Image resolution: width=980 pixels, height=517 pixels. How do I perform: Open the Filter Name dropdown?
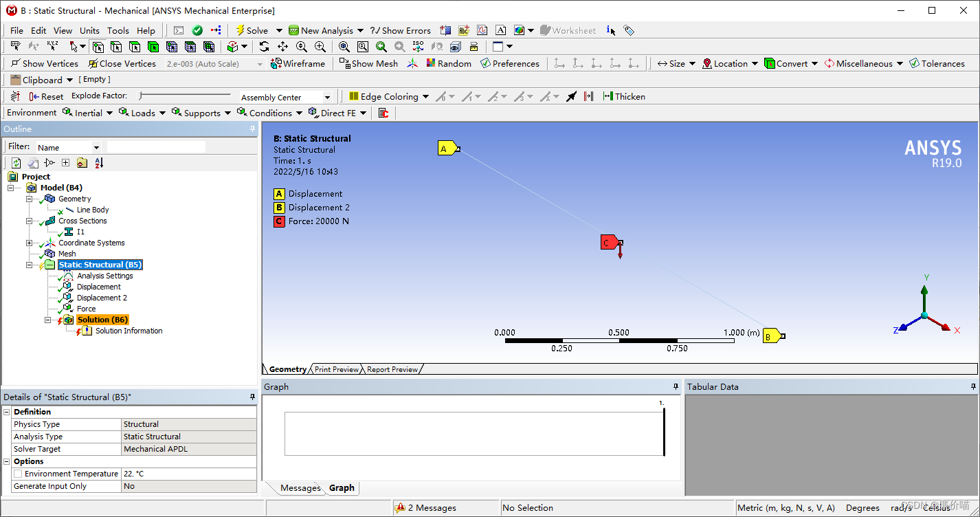[96, 147]
